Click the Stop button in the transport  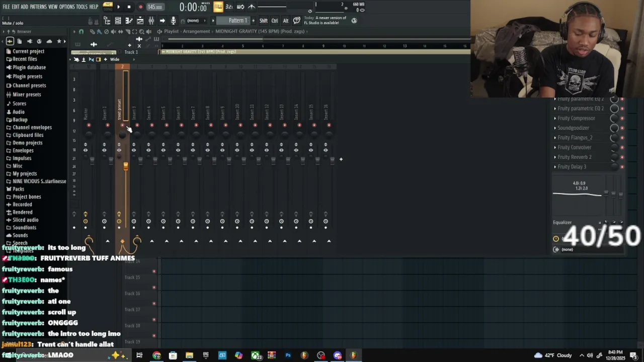[129, 7]
